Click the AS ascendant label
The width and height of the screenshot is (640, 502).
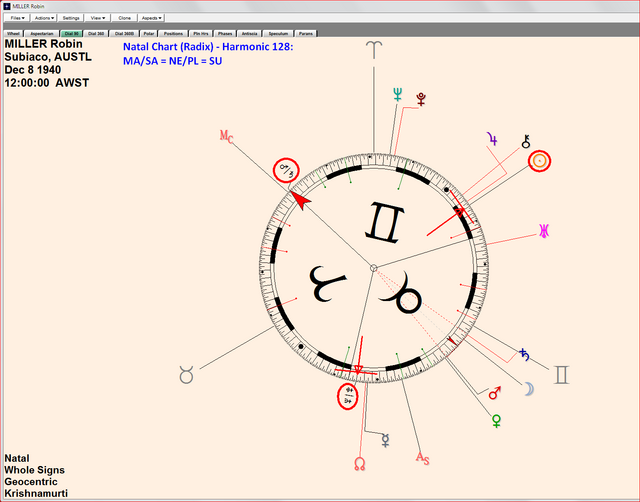422,459
